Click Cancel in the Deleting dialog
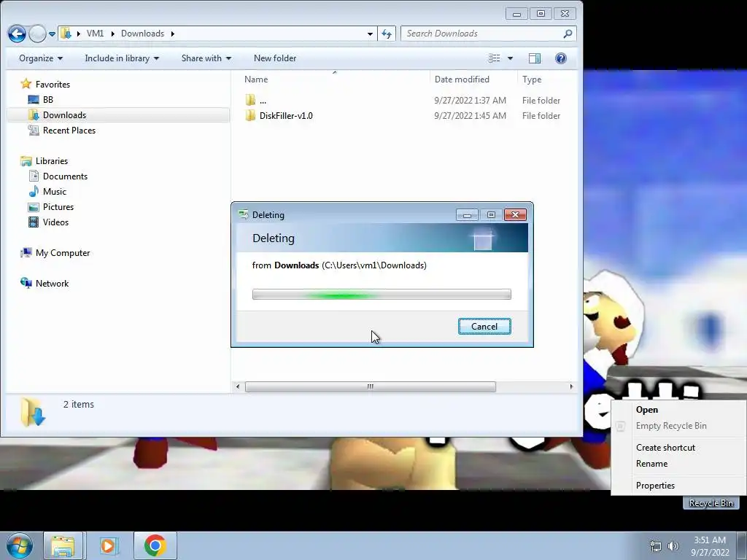The height and width of the screenshot is (560, 747). [x=484, y=326]
